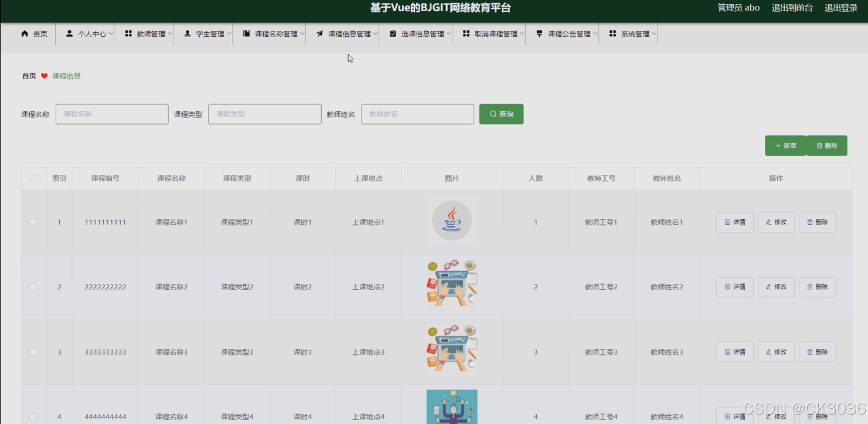The height and width of the screenshot is (424, 868).
Task: Click the grid icon beside 教师管理
Action: click(x=128, y=34)
